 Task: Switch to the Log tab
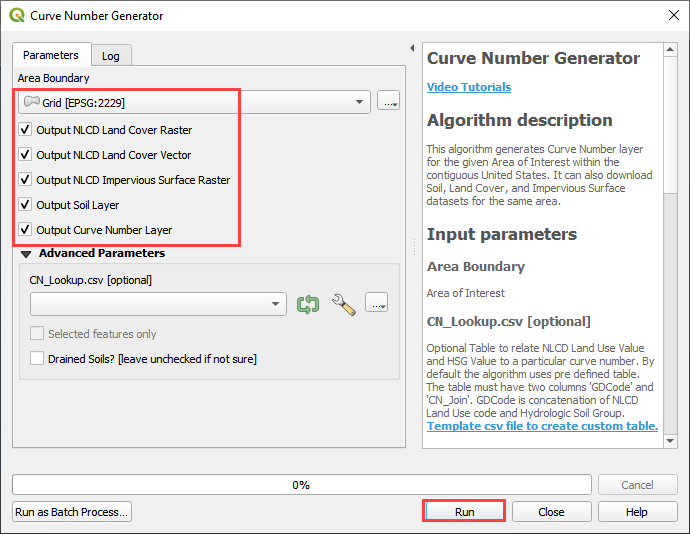[x=110, y=56]
